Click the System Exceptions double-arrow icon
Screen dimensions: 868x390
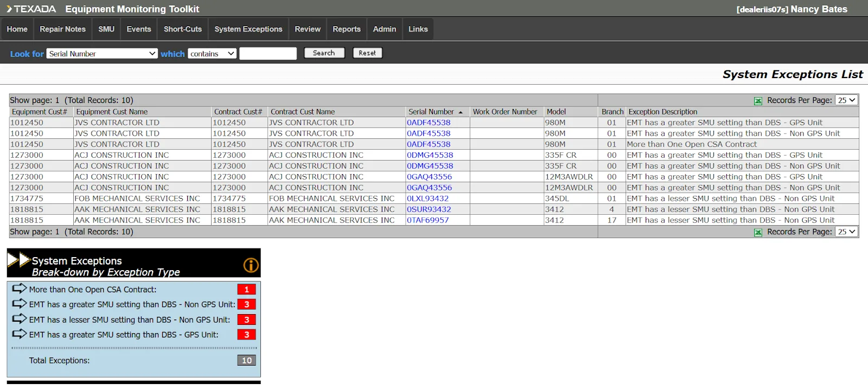(x=18, y=260)
